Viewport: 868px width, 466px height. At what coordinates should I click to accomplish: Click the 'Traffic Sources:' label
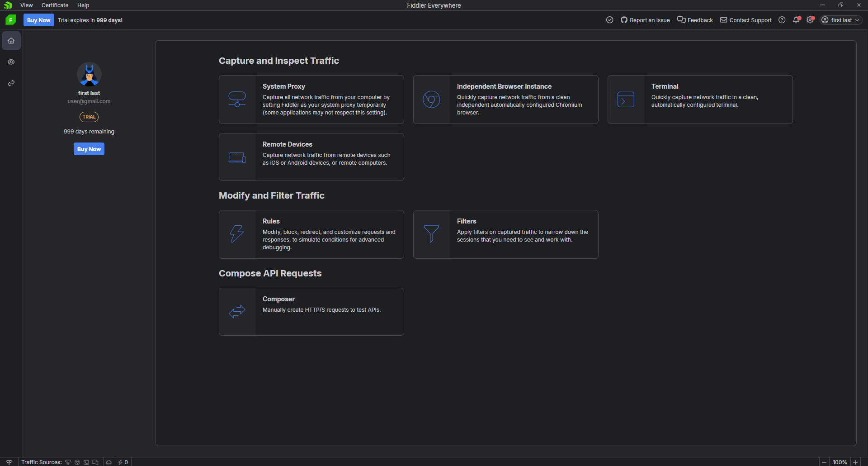click(42, 462)
